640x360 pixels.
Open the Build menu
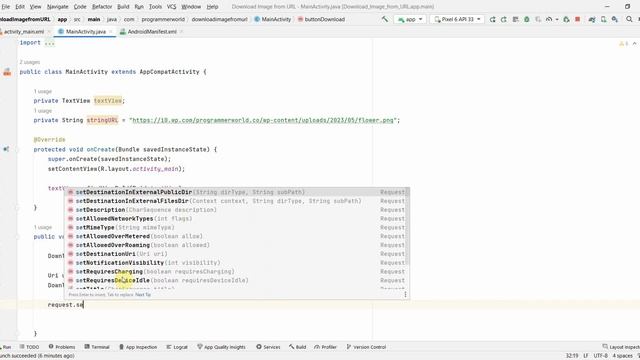click(x=123, y=7)
